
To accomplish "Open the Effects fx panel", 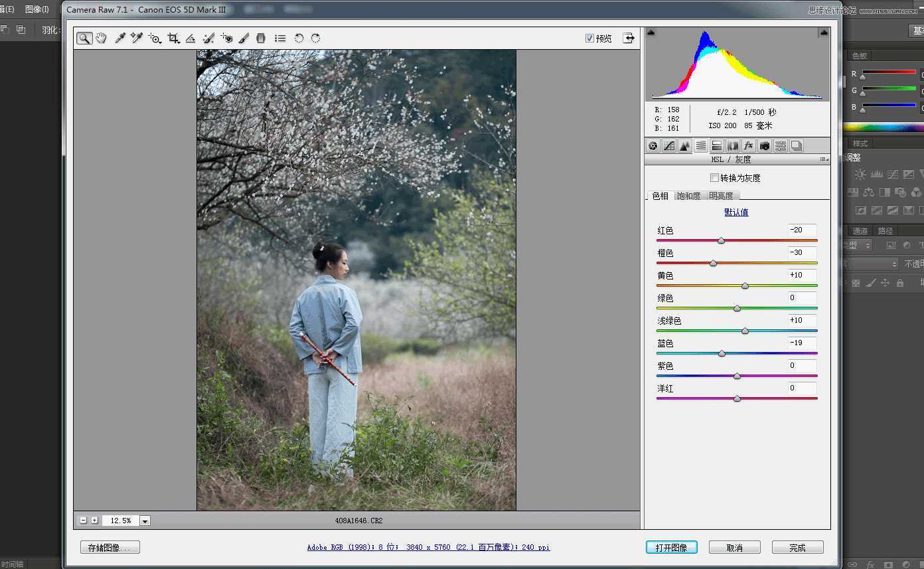I will click(x=749, y=145).
